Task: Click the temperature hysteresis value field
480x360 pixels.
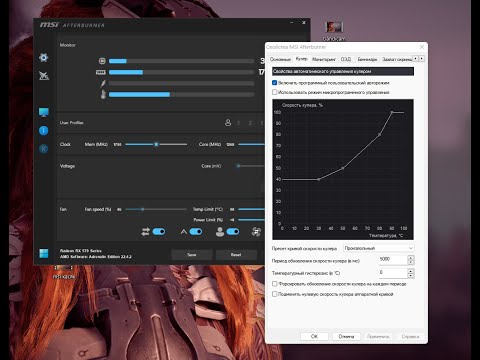Action: [x=393, y=273]
